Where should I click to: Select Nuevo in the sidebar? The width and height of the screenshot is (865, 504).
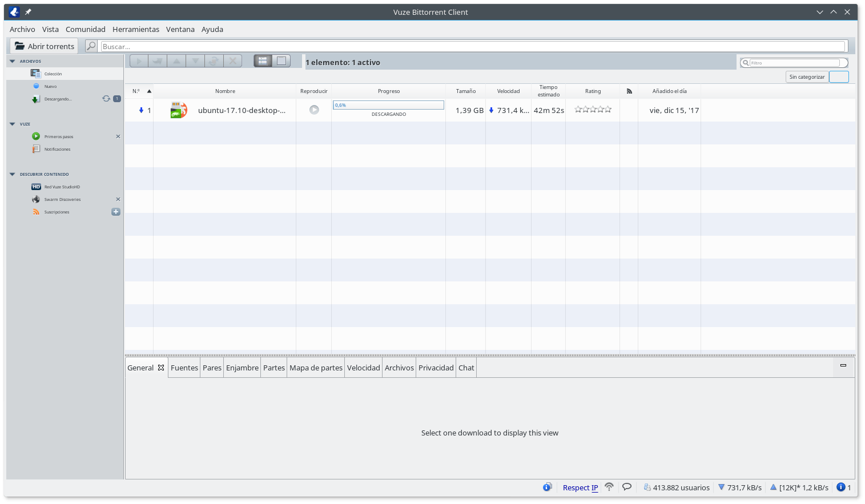[65, 86]
